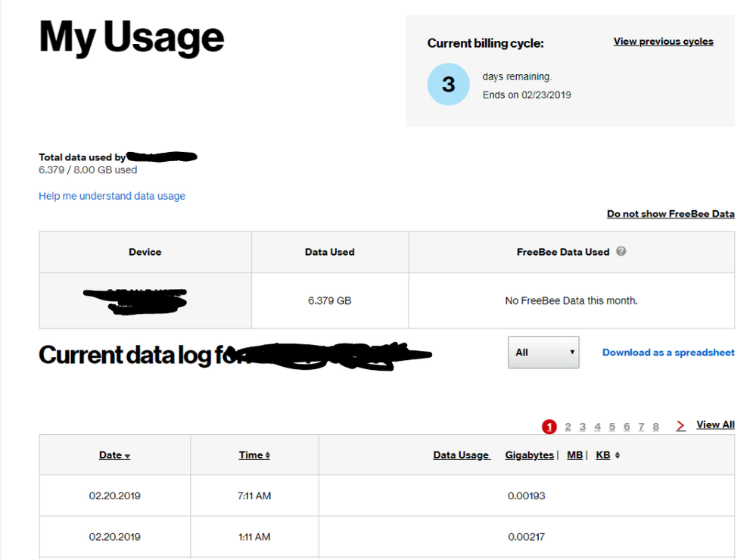756x559 pixels.
Task: Click the FreeBee Data help question icon
Action: (x=621, y=252)
